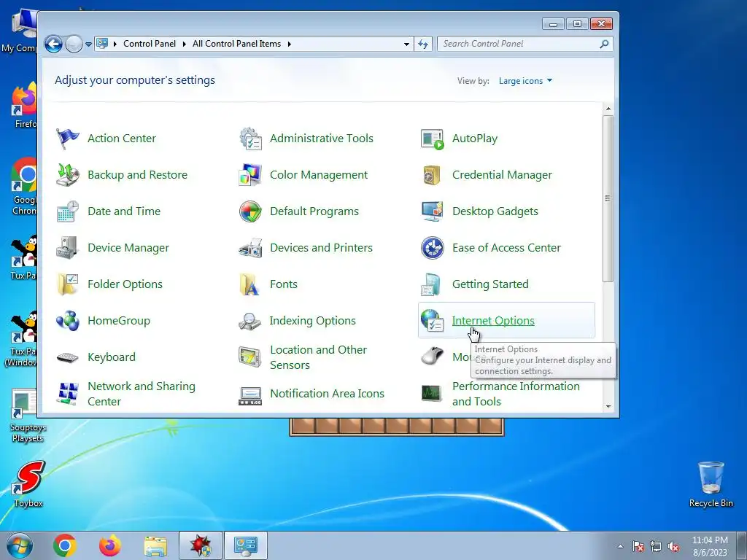Screen dimensions: 747x560
Task: Click the muted volume tray icon
Action: pos(673,547)
